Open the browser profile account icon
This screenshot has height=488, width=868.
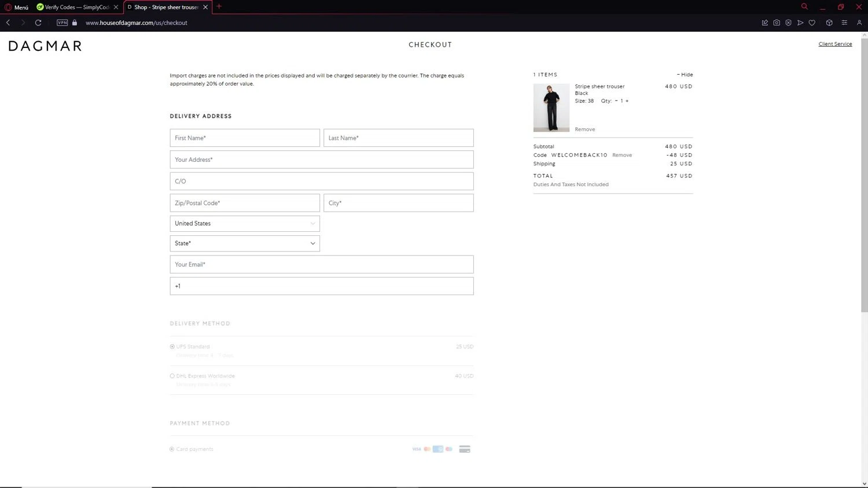point(859,23)
